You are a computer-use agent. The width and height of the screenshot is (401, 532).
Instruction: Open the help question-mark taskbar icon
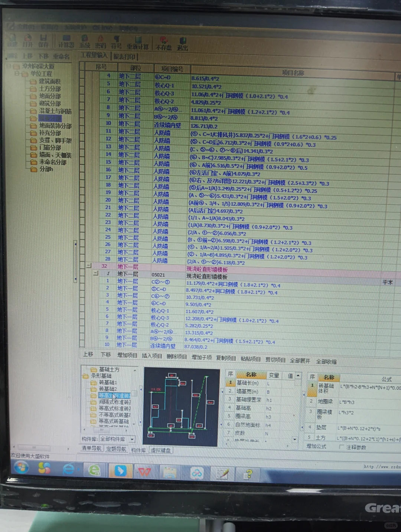pyautogui.click(x=249, y=474)
